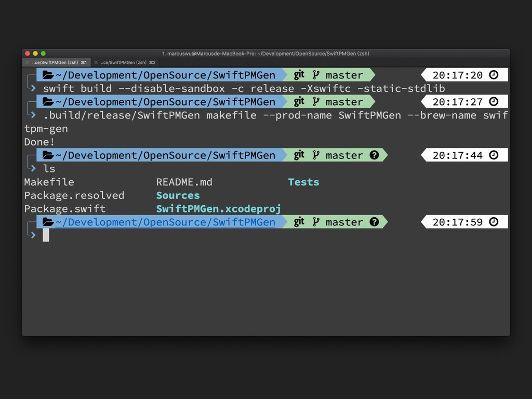
Task: Click the Sources directory name
Action: coord(178,195)
